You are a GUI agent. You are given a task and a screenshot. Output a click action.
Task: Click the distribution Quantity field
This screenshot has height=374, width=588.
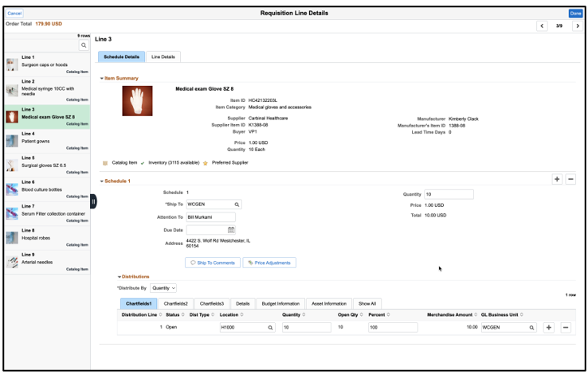pos(307,328)
